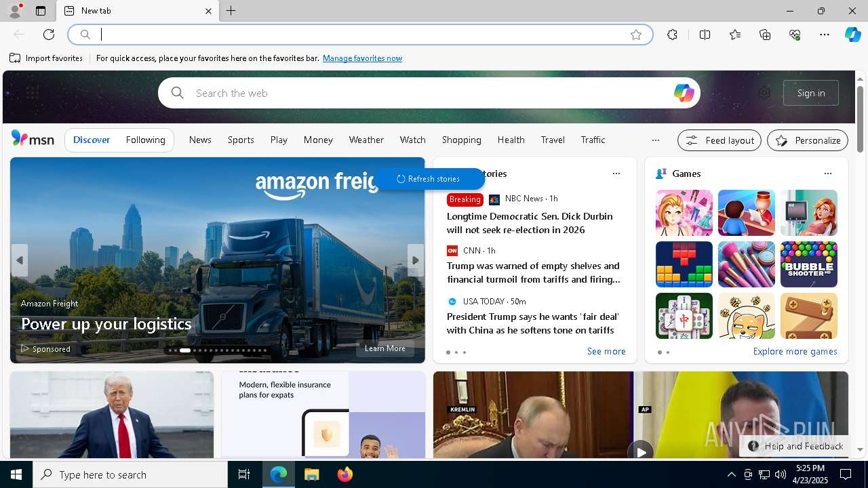Open the Bubble Shooter game thumbnail

click(x=809, y=264)
